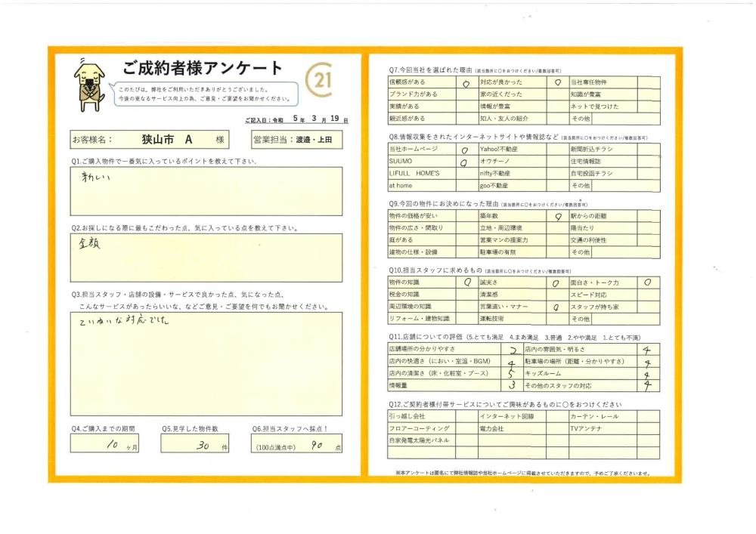Click the 営業担当 field reading 渡邉・上田
756x534 pixels.
297,140
